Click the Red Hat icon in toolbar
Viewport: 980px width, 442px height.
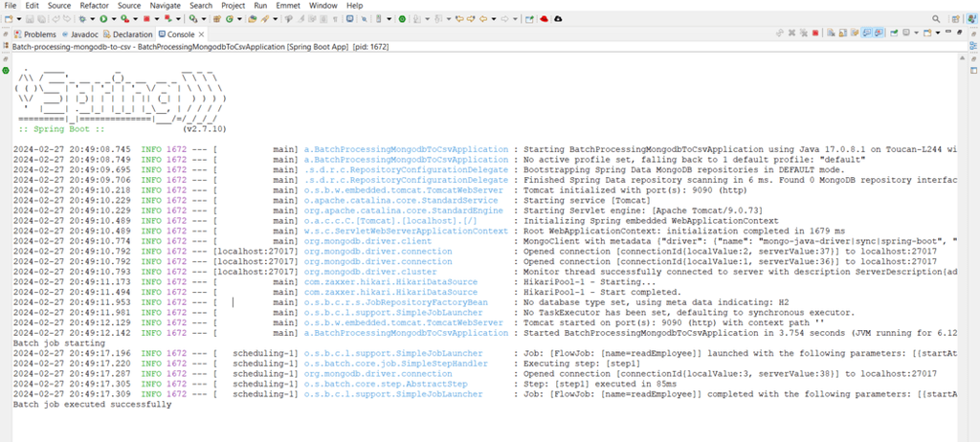(x=545, y=19)
